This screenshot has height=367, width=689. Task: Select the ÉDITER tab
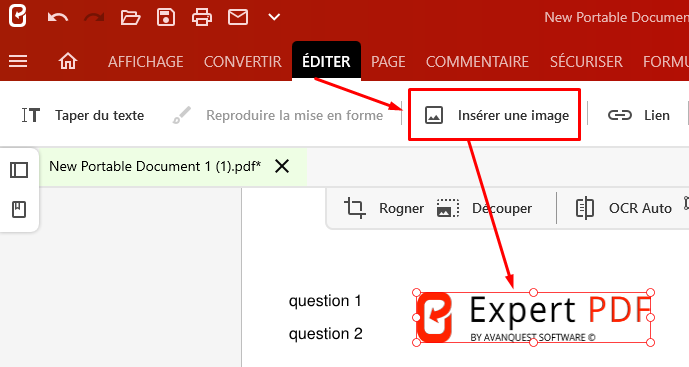(x=326, y=61)
